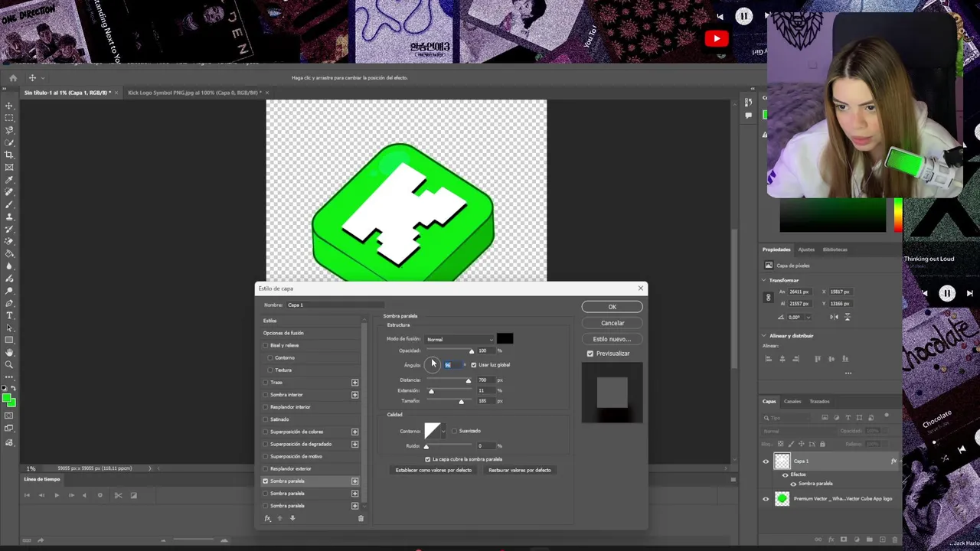Toggle Previsualizar checkbox
The width and height of the screenshot is (980, 551).
590,354
